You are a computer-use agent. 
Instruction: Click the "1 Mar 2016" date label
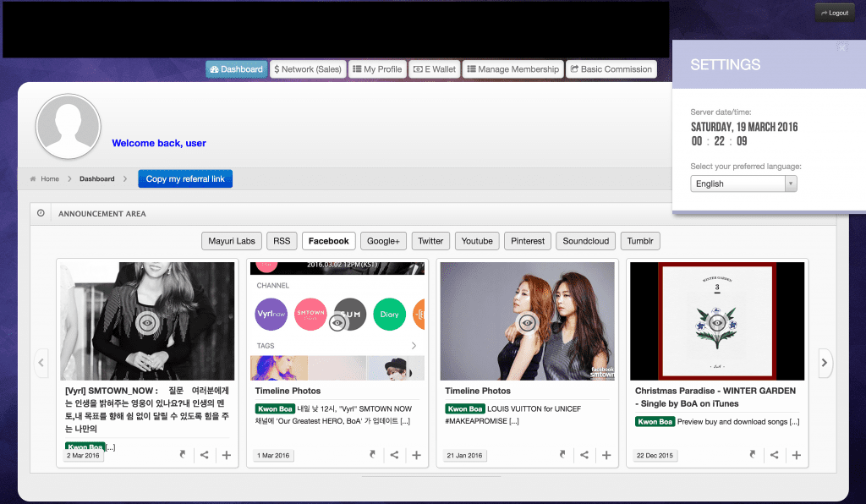click(273, 456)
